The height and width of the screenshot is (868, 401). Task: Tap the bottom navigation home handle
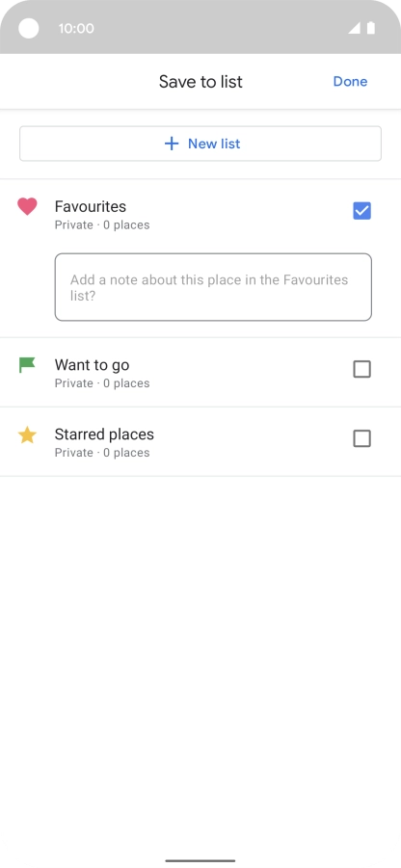[x=200, y=861]
